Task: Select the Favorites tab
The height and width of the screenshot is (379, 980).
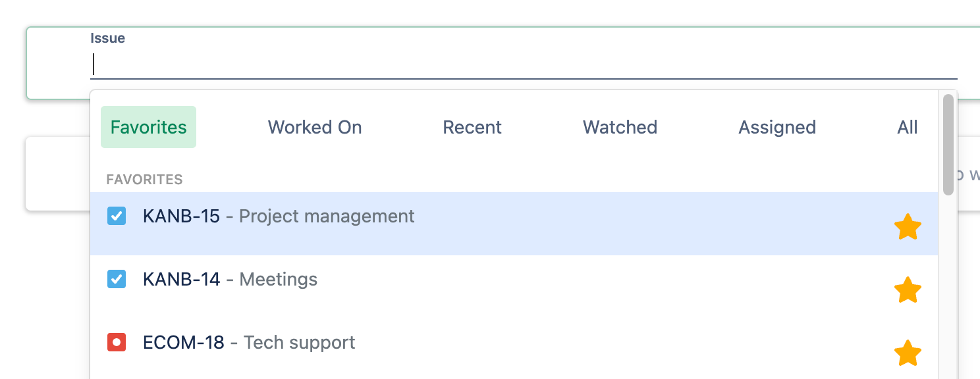Action: [x=148, y=127]
